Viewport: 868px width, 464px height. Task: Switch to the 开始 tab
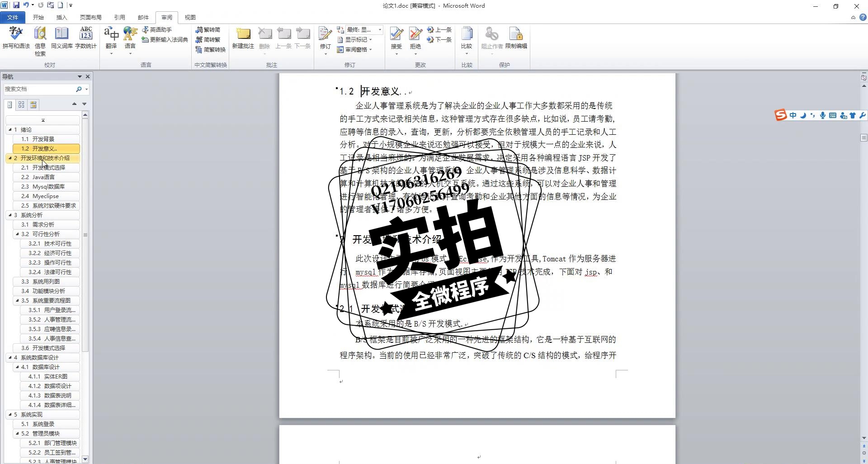click(38, 17)
